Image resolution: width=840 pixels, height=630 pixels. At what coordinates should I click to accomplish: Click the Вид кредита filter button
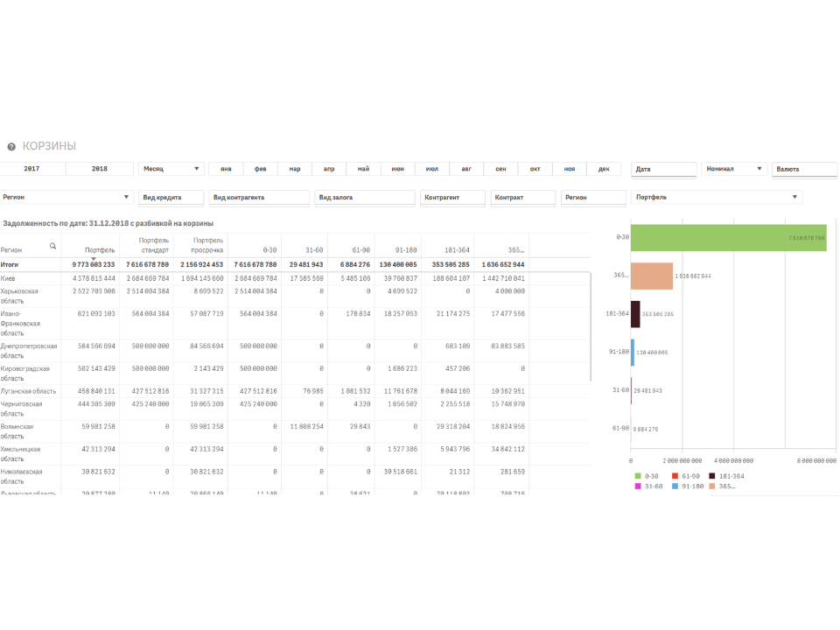[x=171, y=198]
